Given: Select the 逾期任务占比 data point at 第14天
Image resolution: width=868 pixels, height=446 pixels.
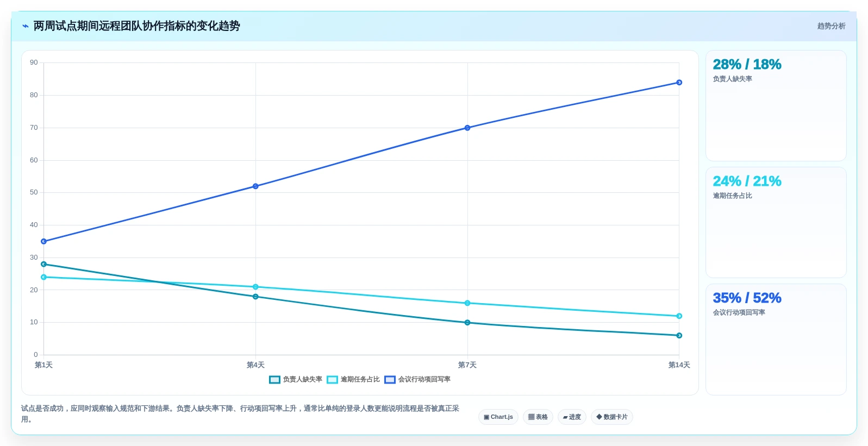Looking at the screenshot, I should pos(679,316).
